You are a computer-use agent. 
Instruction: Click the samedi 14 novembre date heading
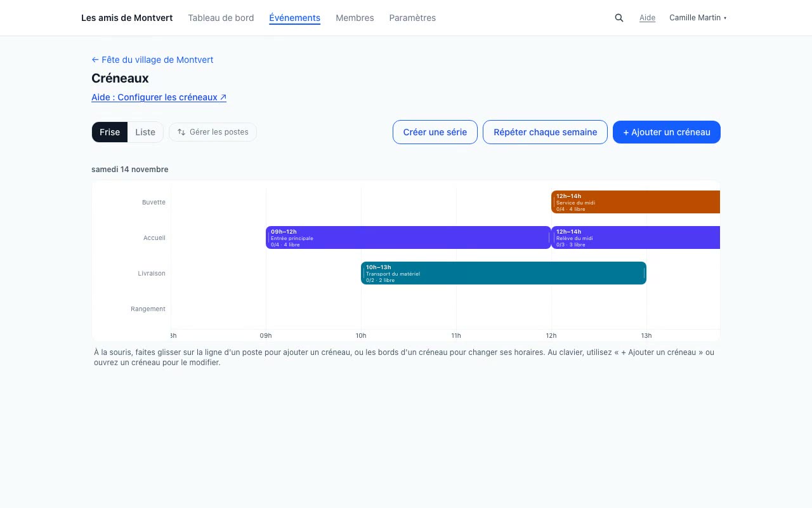[x=130, y=170]
